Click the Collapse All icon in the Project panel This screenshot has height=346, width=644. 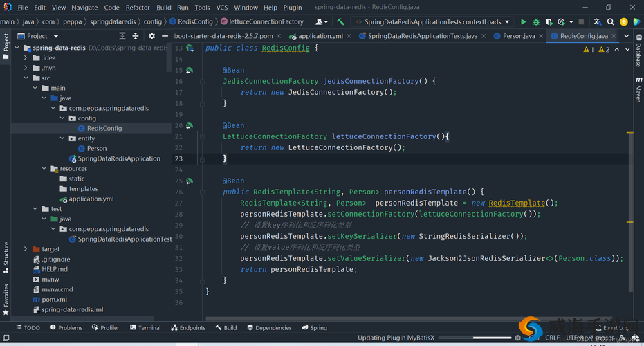(x=136, y=36)
